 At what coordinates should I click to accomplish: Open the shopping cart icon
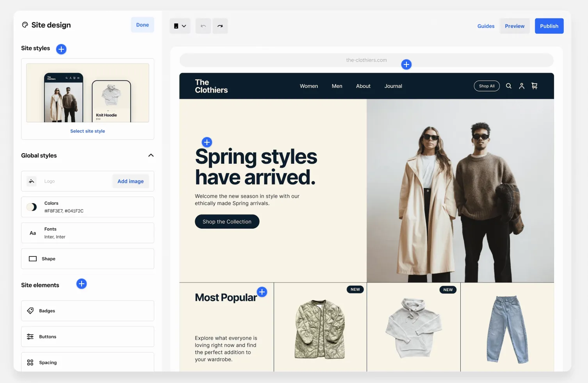(x=535, y=86)
